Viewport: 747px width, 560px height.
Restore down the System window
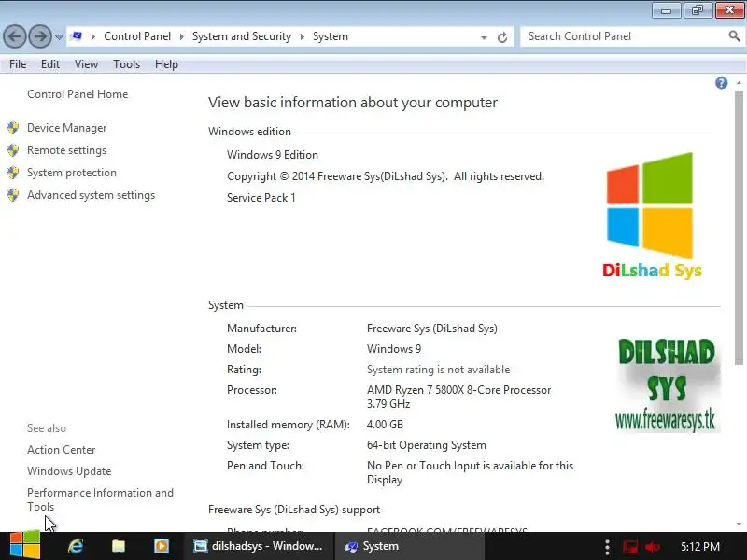coord(698,10)
